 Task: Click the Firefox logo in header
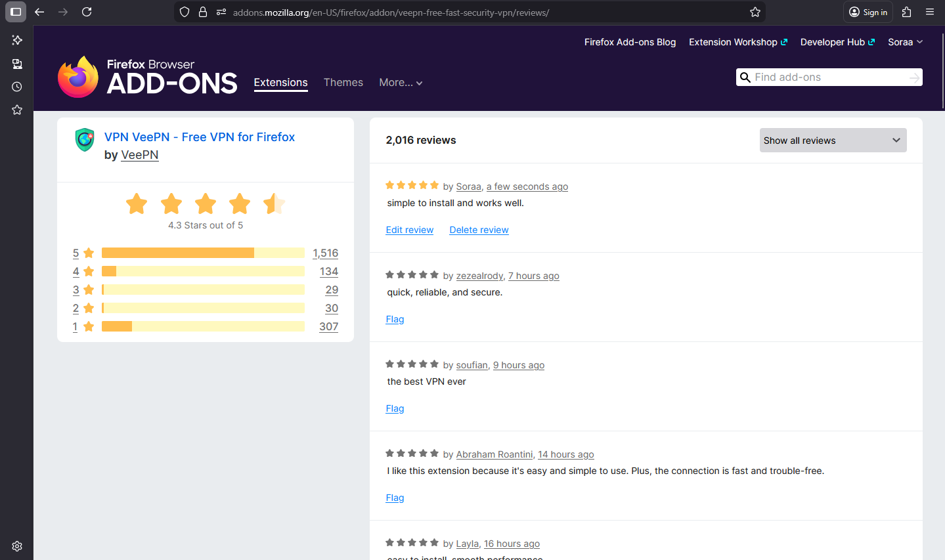pyautogui.click(x=78, y=77)
